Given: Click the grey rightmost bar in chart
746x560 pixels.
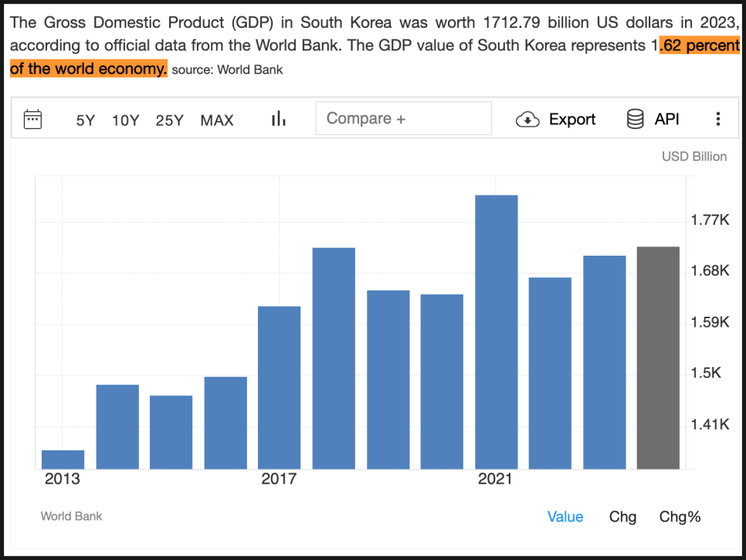Looking at the screenshot, I should 658,358.
